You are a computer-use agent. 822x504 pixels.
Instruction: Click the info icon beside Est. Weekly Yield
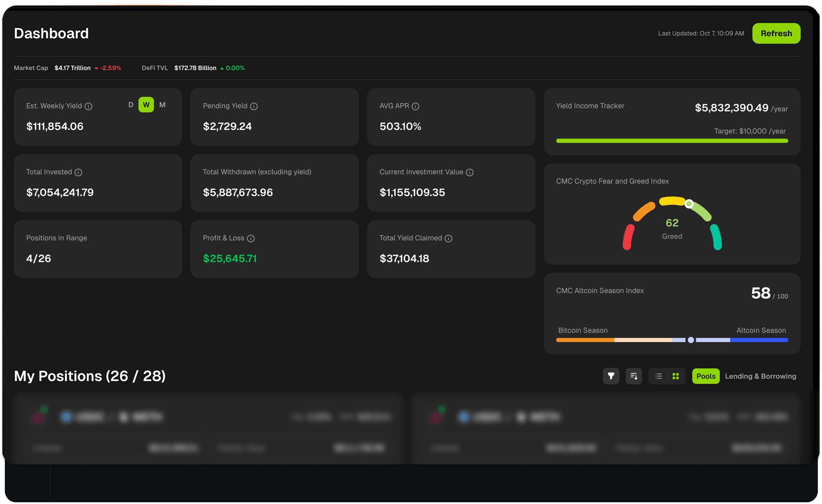click(x=89, y=106)
